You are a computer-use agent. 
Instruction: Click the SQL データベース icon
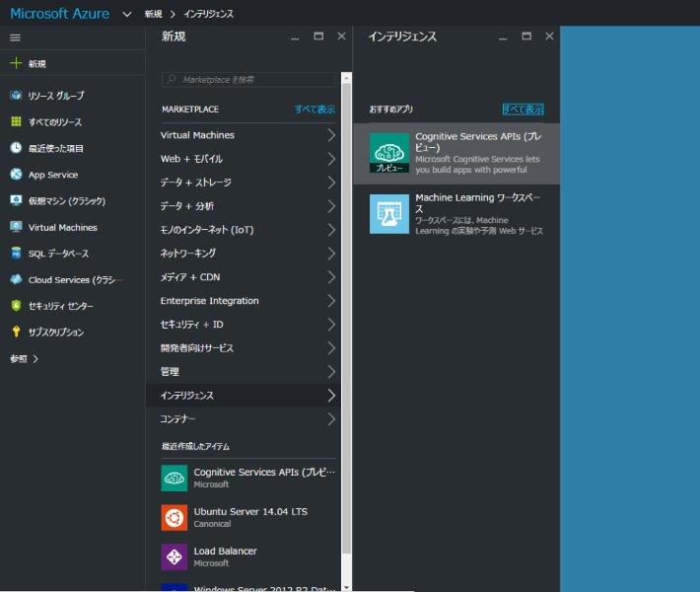coord(16,254)
